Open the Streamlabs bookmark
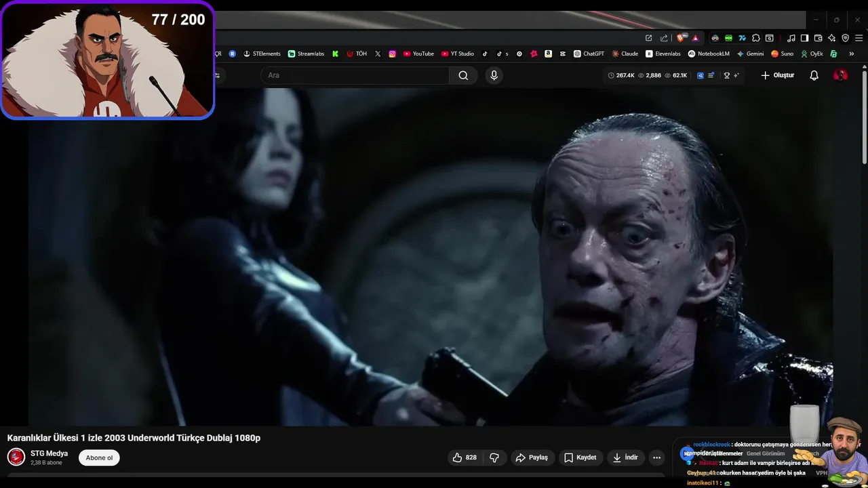Image resolution: width=868 pixels, height=488 pixels. pos(306,54)
